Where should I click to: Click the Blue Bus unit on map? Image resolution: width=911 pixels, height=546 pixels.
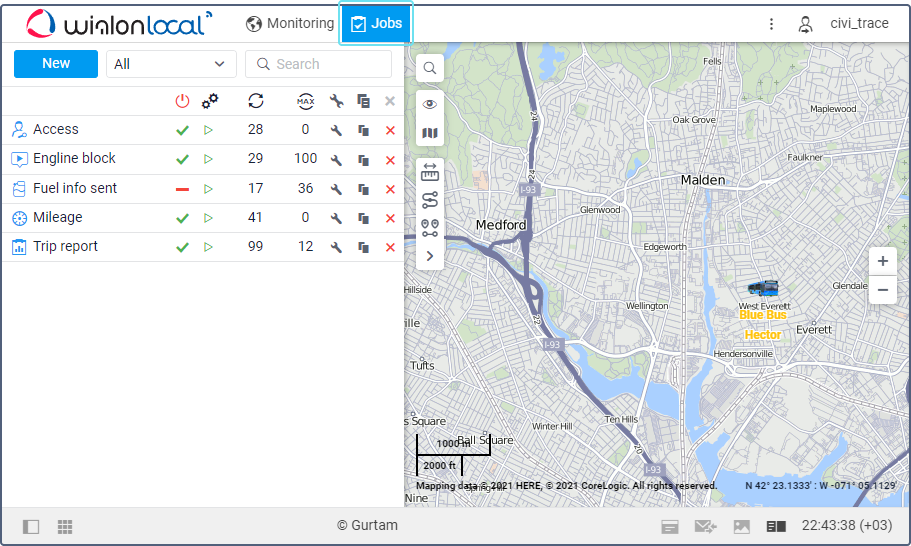(x=763, y=288)
